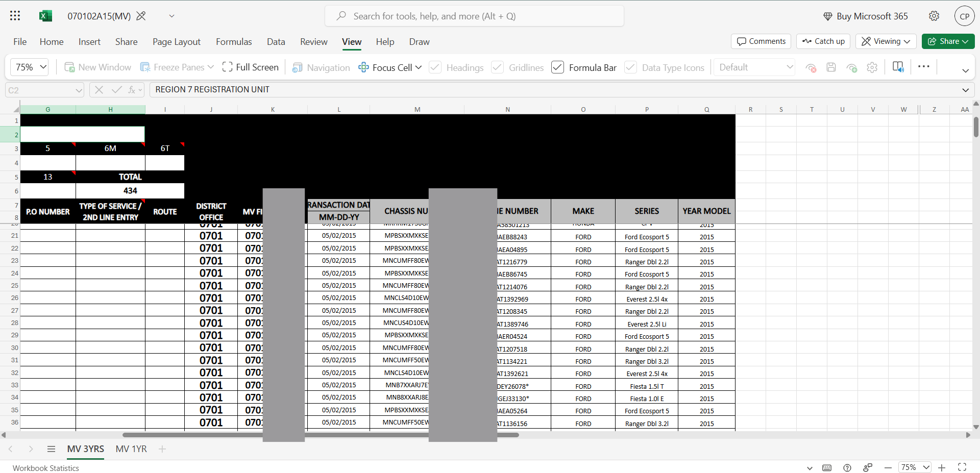Switch to the Insert tab
980x473 pixels.
(89, 42)
